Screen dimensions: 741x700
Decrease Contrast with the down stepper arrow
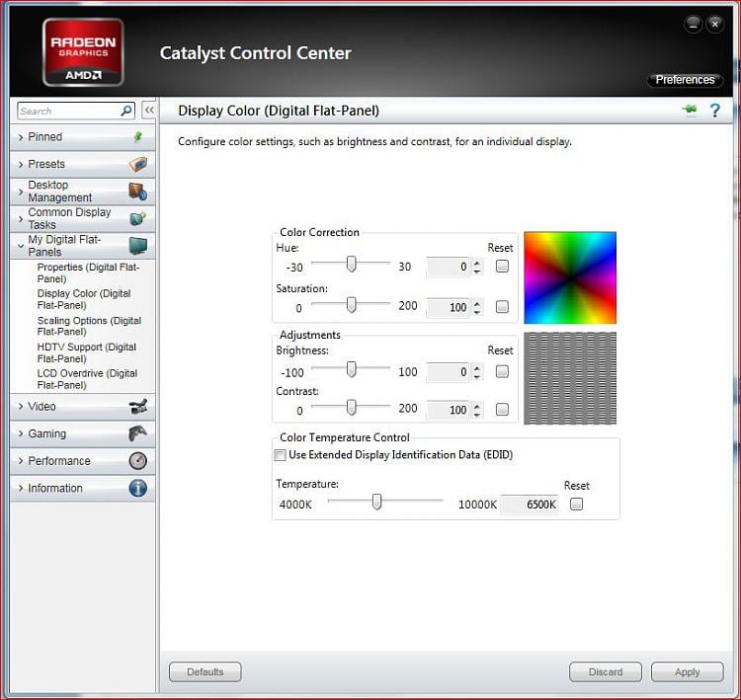[x=477, y=415]
